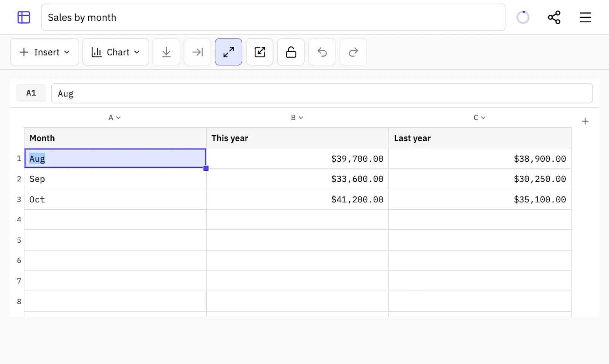Click the open-in-new-window icon
Image resolution: width=609 pixels, height=364 pixels.
click(260, 52)
